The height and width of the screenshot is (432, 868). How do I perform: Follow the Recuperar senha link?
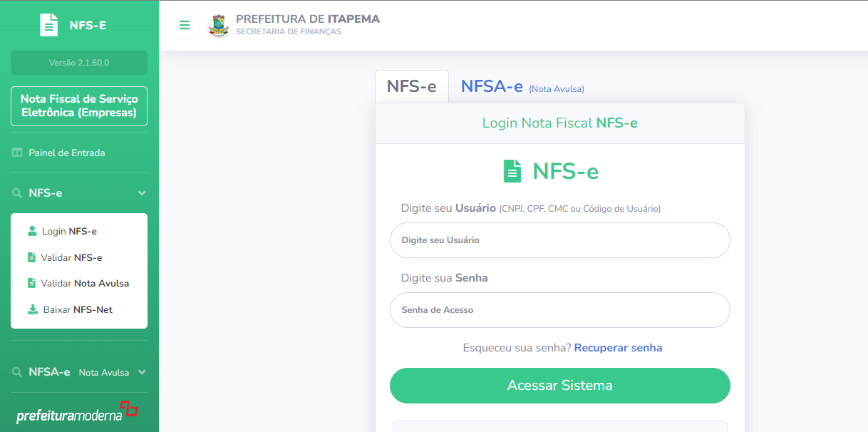[618, 348]
